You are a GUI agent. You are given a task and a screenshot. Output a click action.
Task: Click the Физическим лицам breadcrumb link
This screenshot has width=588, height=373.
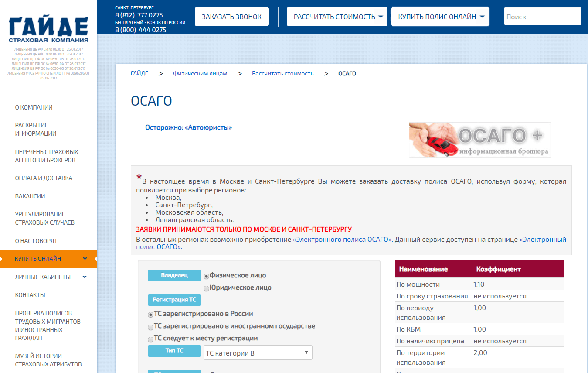[200, 73]
